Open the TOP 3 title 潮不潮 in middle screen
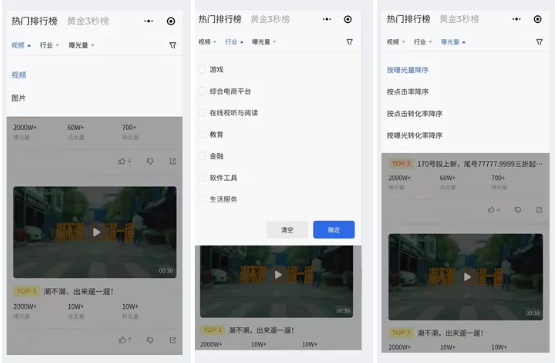 [261, 330]
